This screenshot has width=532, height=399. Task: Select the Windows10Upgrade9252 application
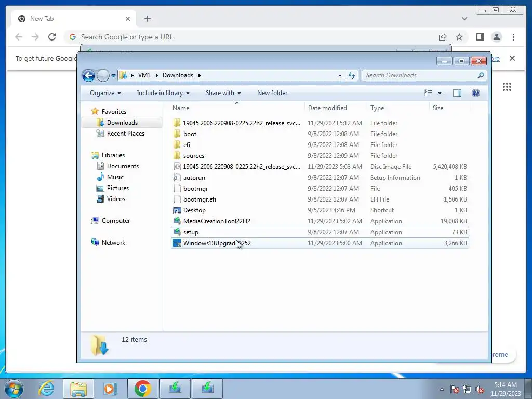tap(320, 243)
